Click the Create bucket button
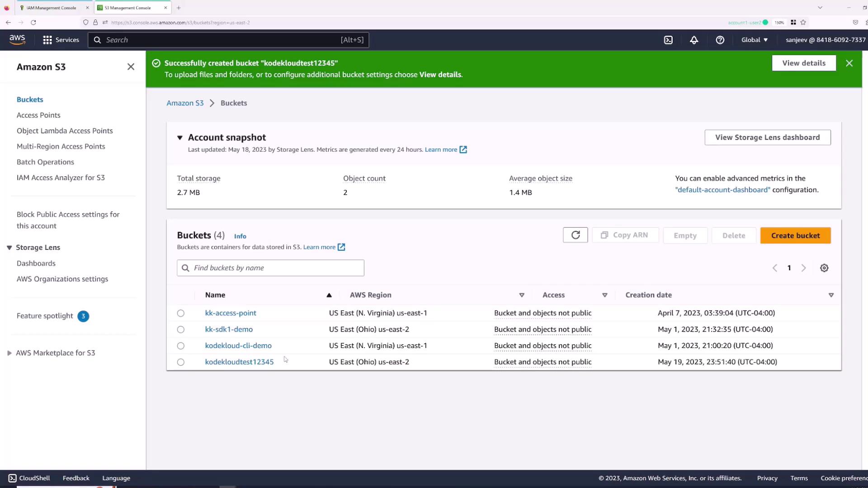The height and width of the screenshot is (488, 868). pos(795,235)
